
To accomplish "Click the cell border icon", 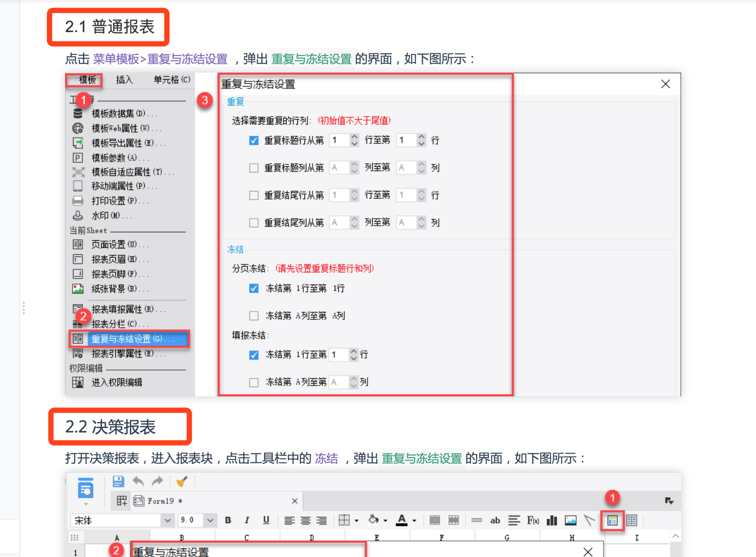I will click(344, 520).
